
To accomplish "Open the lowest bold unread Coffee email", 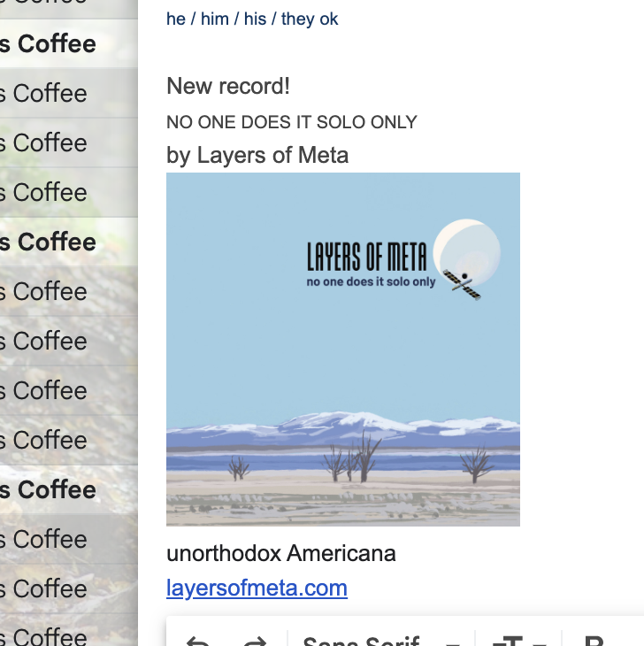I will (x=69, y=489).
